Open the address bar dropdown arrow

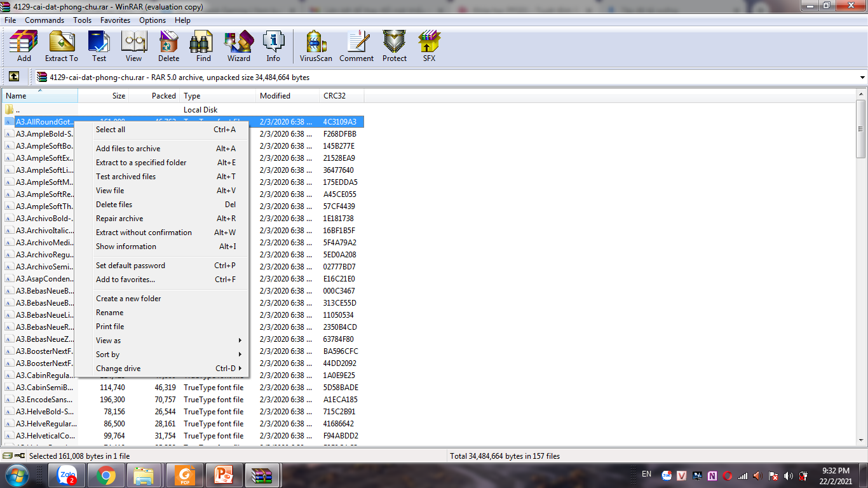click(862, 78)
